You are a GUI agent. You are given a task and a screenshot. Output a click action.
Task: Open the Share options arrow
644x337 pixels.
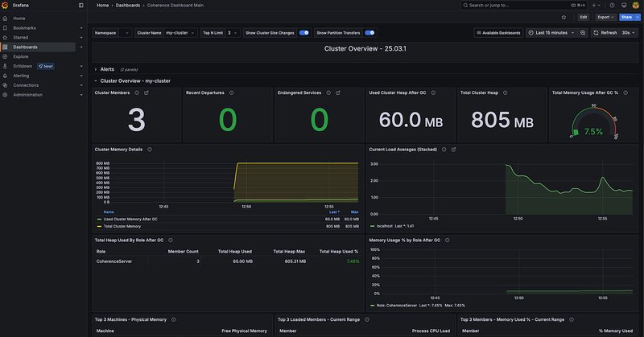coord(638,17)
